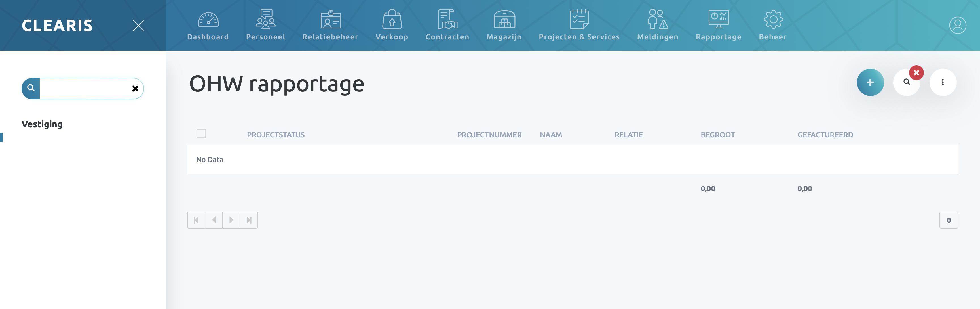980x309 pixels.
Task: Clear search filter with red X badge
Action: [x=916, y=73]
